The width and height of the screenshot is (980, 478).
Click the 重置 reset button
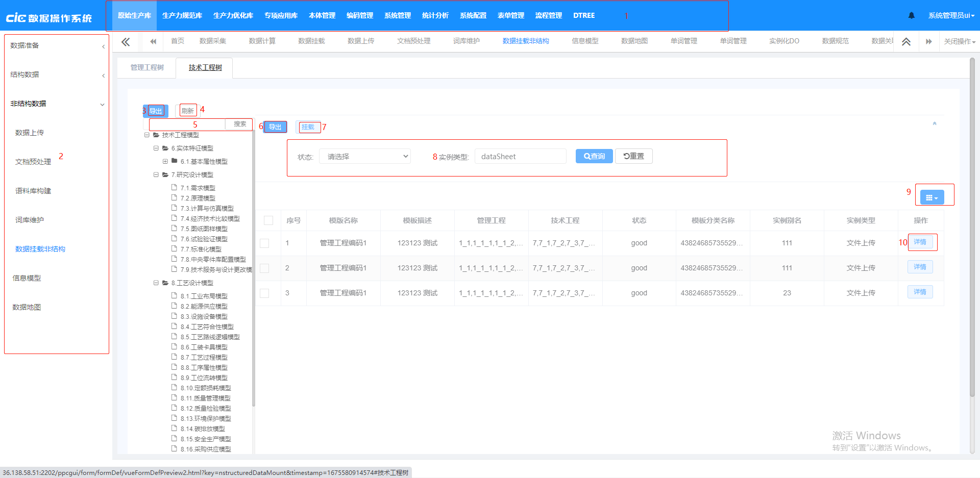tap(633, 156)
